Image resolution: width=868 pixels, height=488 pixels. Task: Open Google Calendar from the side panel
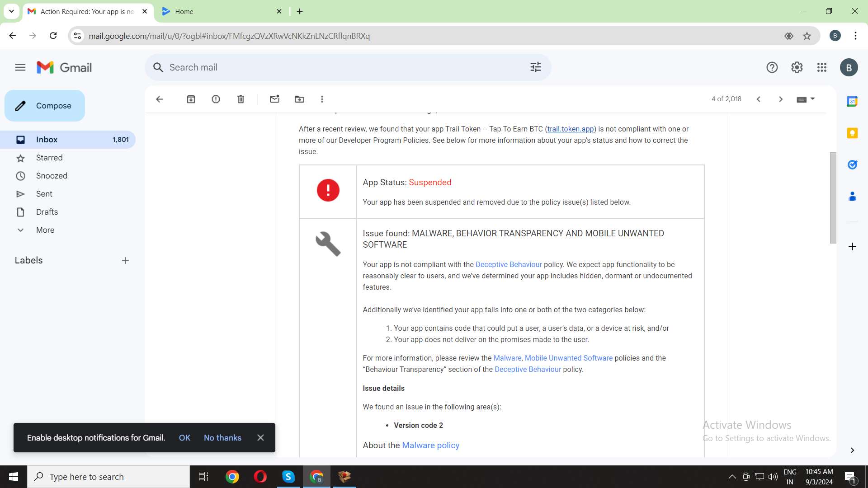pyautogui.click(x=852, y=102)
